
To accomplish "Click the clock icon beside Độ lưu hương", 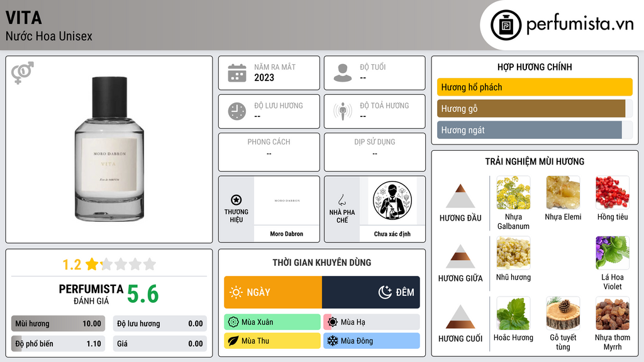I will click(x=237, y=111).
